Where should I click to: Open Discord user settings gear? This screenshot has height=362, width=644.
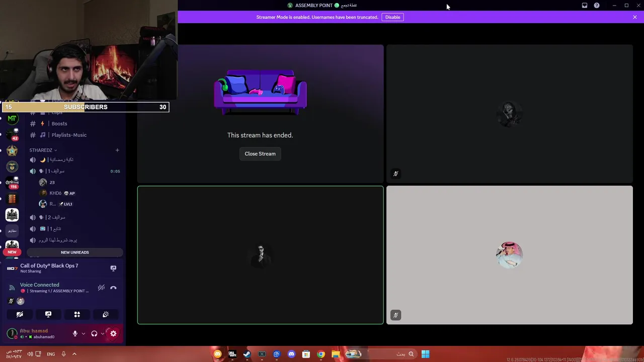113,333
